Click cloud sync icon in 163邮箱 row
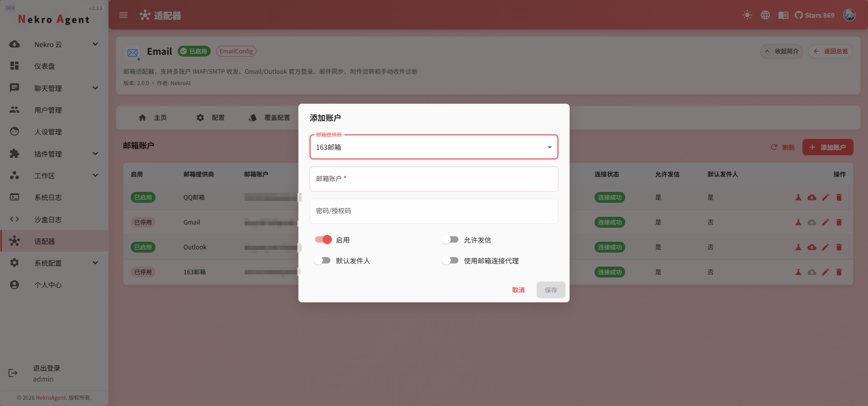This screenshot has height=406, width=868. pos(812,272)
